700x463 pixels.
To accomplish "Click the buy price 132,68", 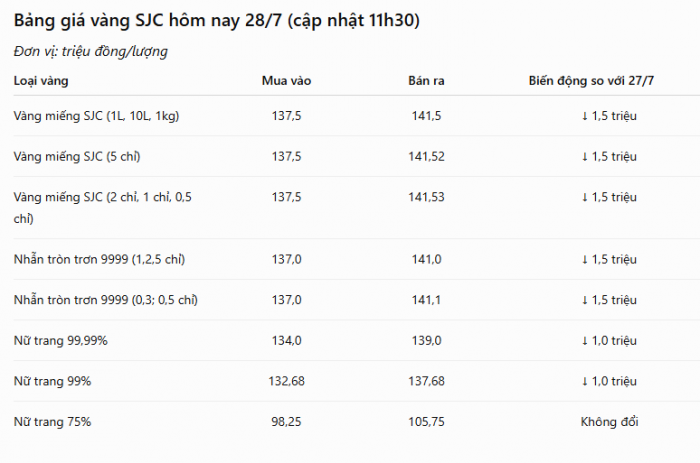I will point(286,381).
